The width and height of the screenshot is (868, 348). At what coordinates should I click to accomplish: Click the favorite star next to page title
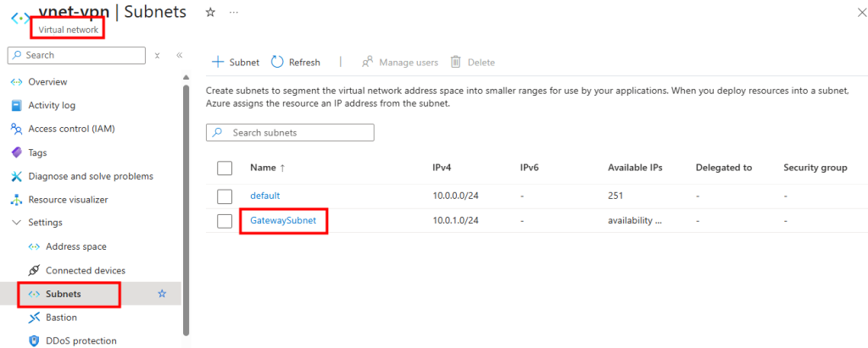(x=210, y=12)
